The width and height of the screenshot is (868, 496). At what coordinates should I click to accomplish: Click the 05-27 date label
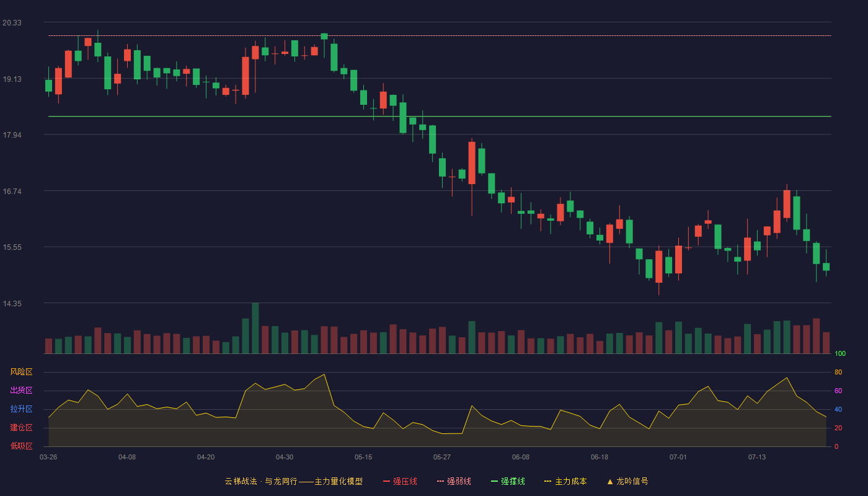tap(442, 457)
